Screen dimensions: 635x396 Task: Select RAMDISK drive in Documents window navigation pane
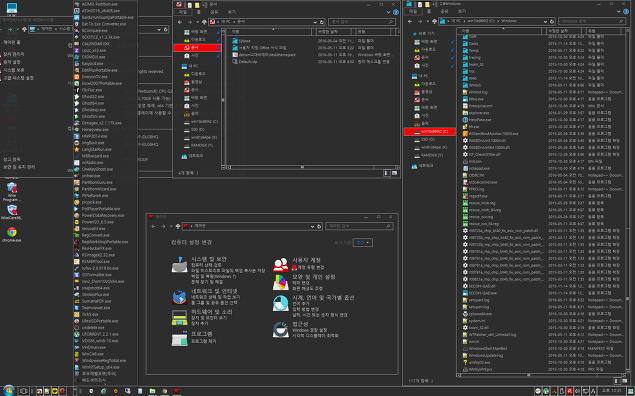pyautogui.click(x=197, y=145)
